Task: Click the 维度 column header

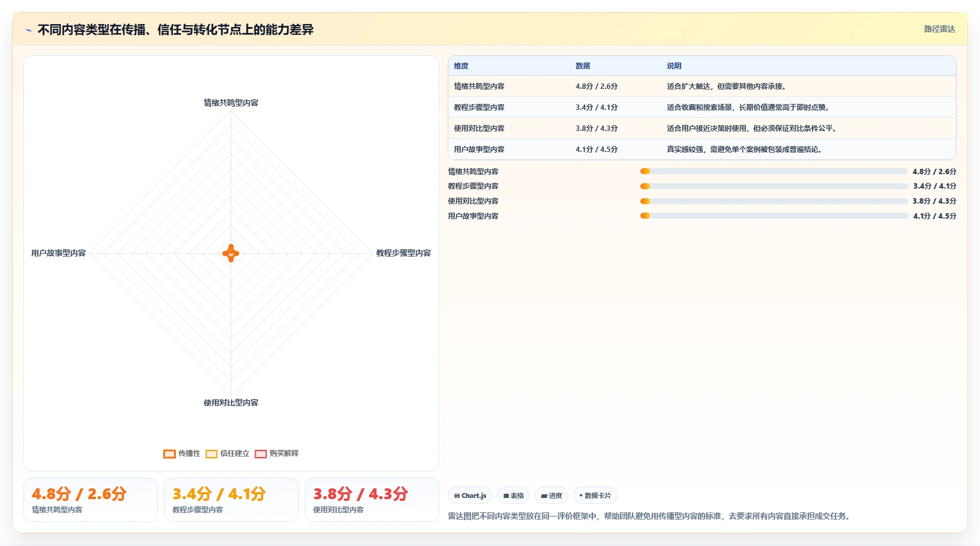Action: coord(461,66)
